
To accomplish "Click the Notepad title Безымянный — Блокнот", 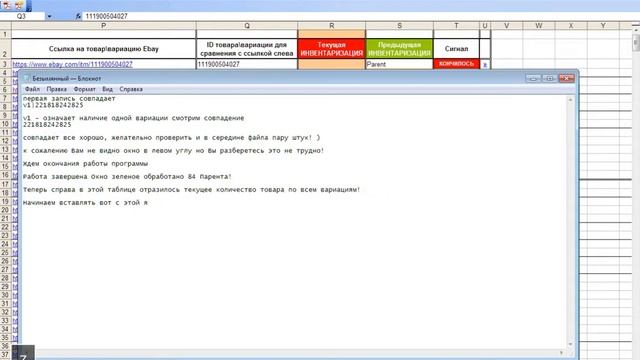I will [67, 78].
